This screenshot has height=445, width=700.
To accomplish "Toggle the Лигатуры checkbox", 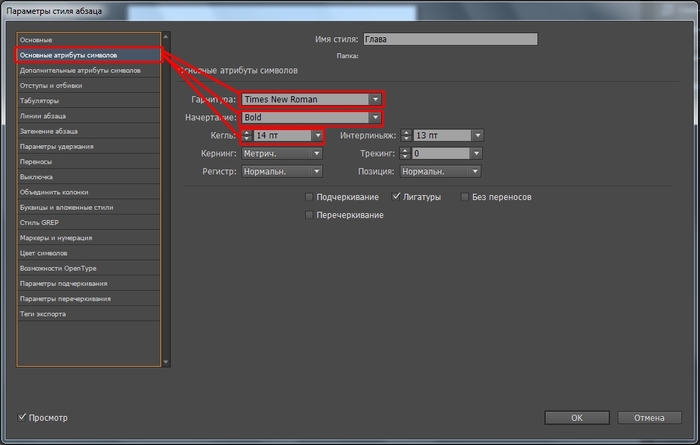I will 397,197.
